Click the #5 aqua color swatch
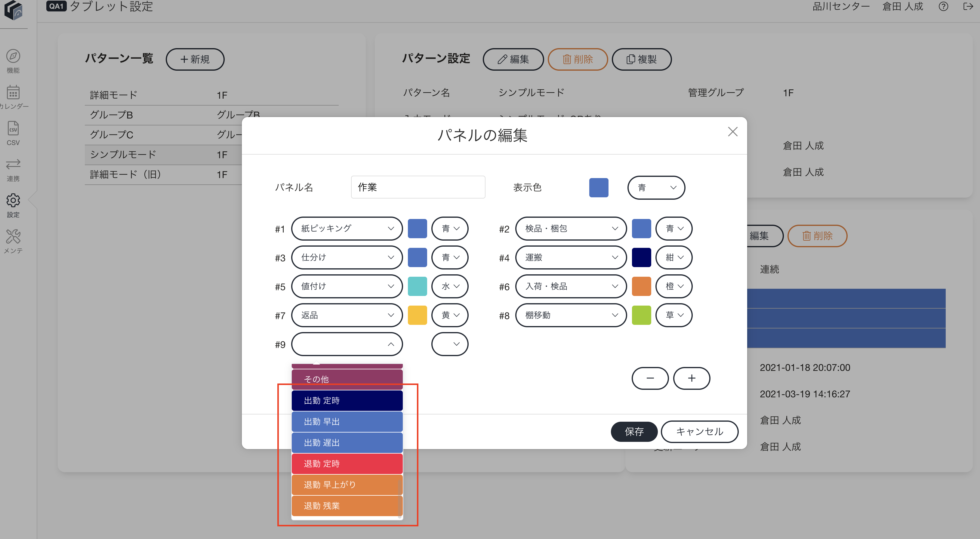This screenshot has height=539, width=980. 417,286
